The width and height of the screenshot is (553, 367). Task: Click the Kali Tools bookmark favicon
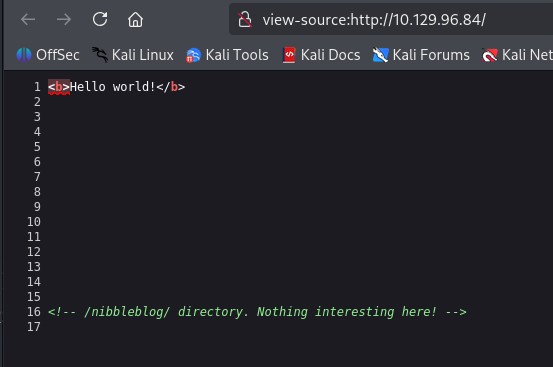click(x=193, y=55)
